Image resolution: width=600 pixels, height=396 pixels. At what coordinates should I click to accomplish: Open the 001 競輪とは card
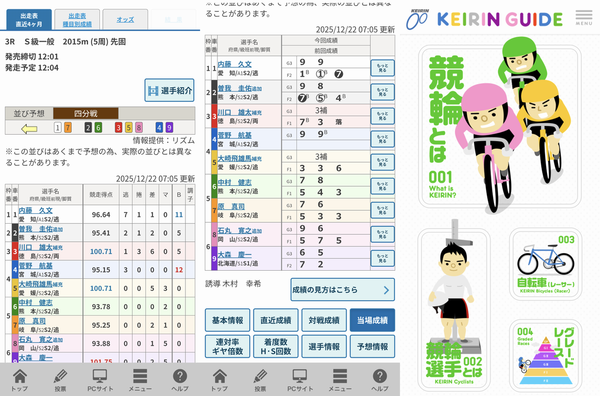tap(500, 126)
